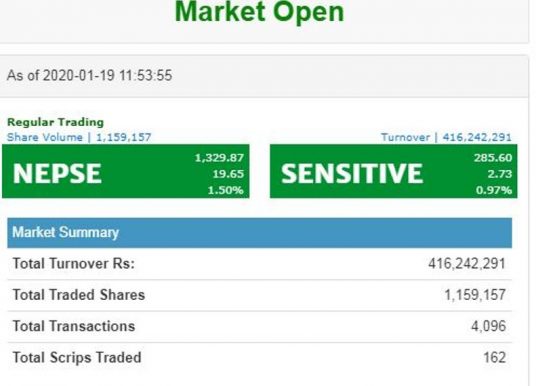Click the blue Market Summary header

point(259,233)
